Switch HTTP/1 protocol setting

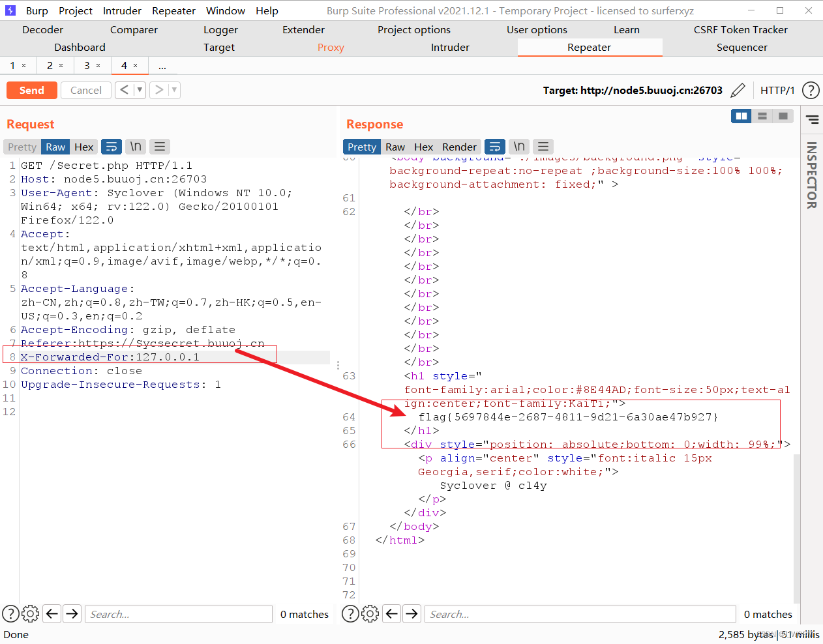point(777,90)
